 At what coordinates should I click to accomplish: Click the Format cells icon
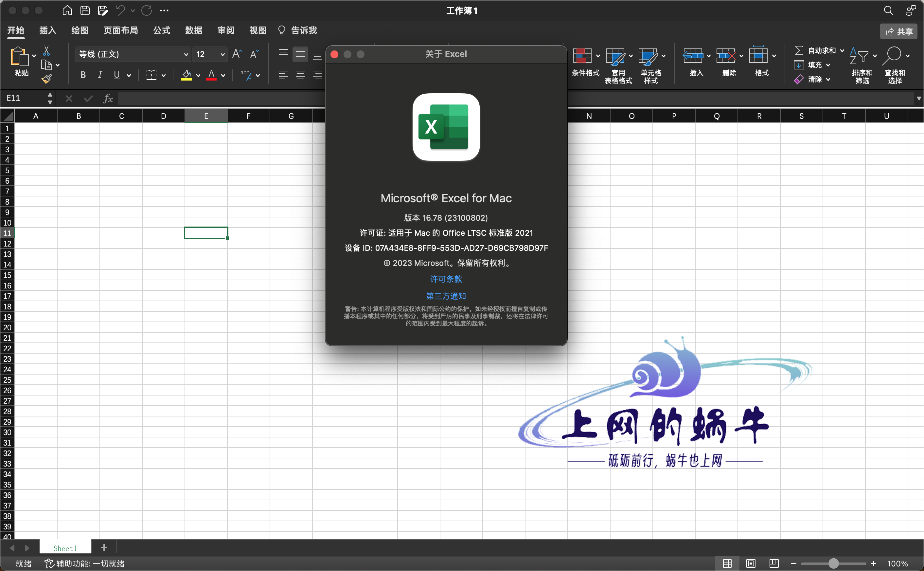(758, 55)
